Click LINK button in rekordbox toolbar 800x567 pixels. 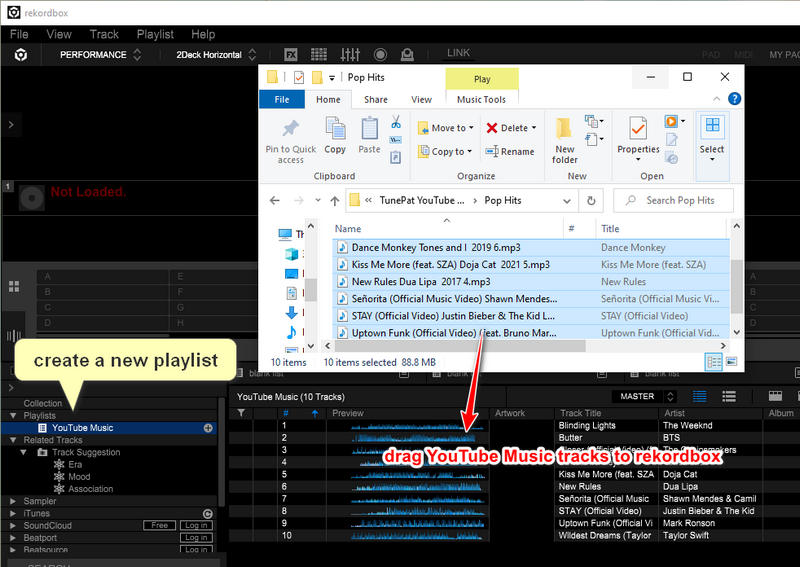tap(458, 53)
